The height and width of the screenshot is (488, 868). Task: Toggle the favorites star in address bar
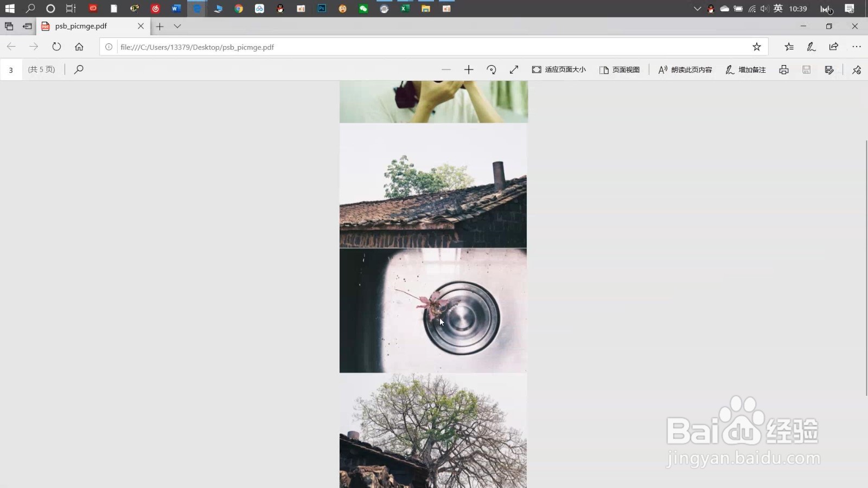pos(757,47)
